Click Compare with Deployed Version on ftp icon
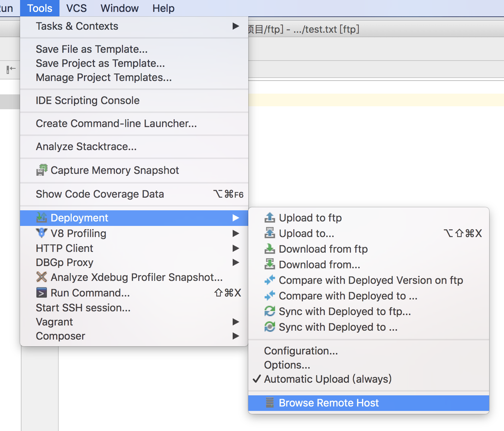Screen dimensions: 504x431 point(269,280)
